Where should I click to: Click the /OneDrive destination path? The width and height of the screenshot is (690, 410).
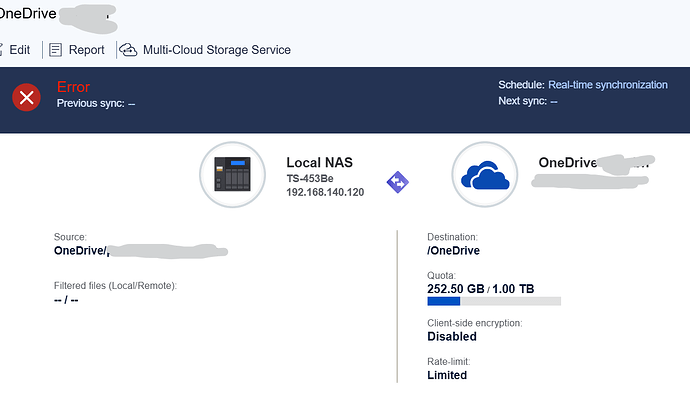(453, 250)
